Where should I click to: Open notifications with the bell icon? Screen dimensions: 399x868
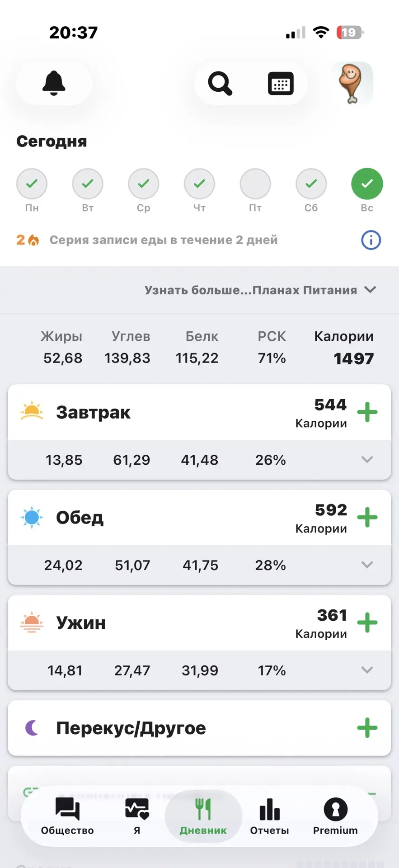(x=54, y=83)
